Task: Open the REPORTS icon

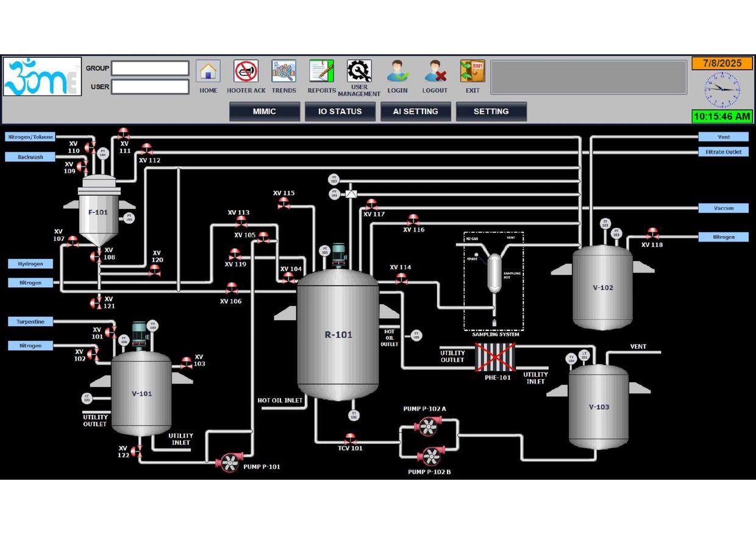Action: 321,71
